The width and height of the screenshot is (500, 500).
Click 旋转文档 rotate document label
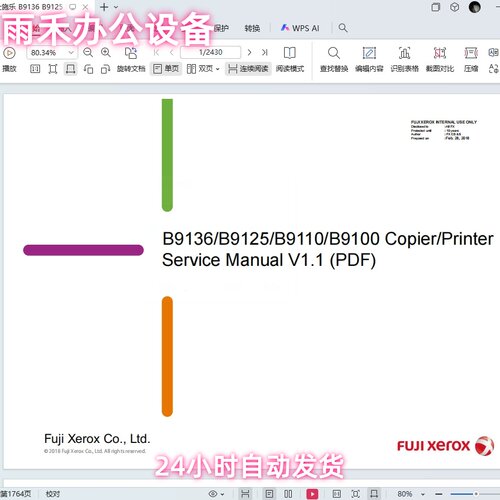[x=131, y=69]
